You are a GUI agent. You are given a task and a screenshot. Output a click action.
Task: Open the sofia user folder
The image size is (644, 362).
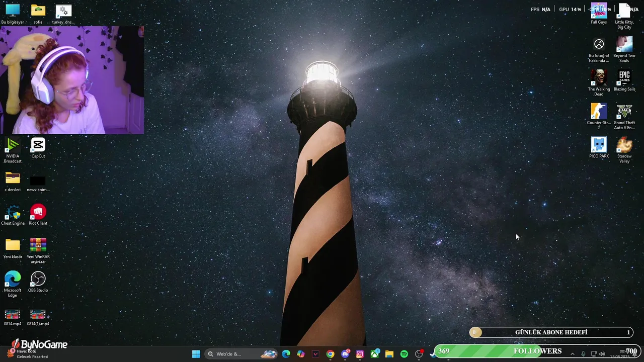[38, 14]
